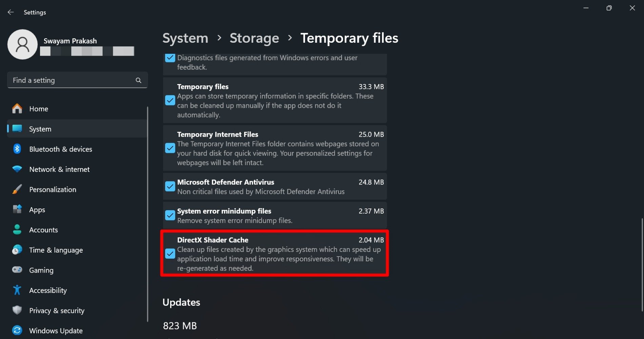Viewport: 644px width, 339px height.
Task: Open Personalization via paintbrush icon
Action: [x=17, y=190]
